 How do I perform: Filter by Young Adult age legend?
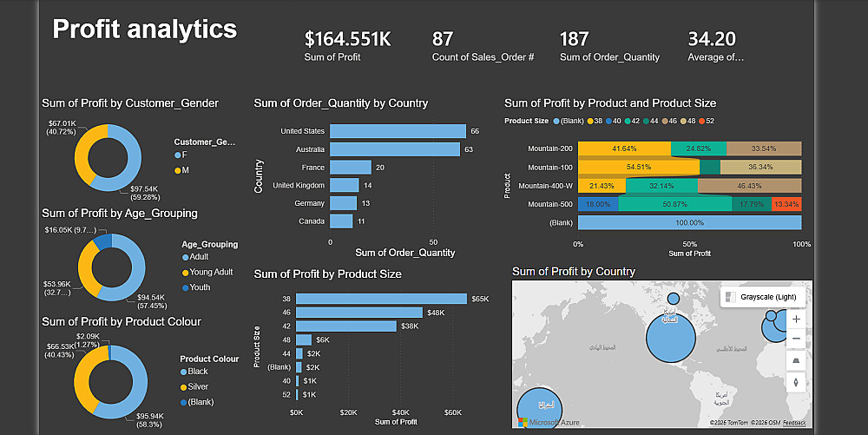[207, 273]
